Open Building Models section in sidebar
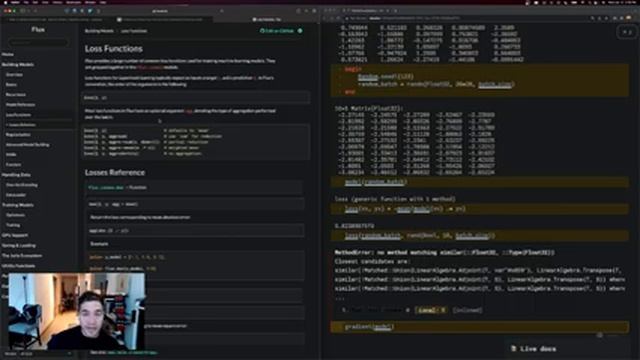Image resolution: width=640 pixels, height=360 pixels. (x=18, y=64)
